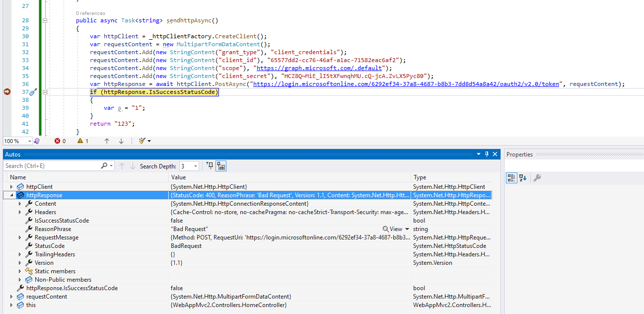Screen dimensions: 644x314
Task: Expand the TrailingHeaders property node
Action: point(20,254)
